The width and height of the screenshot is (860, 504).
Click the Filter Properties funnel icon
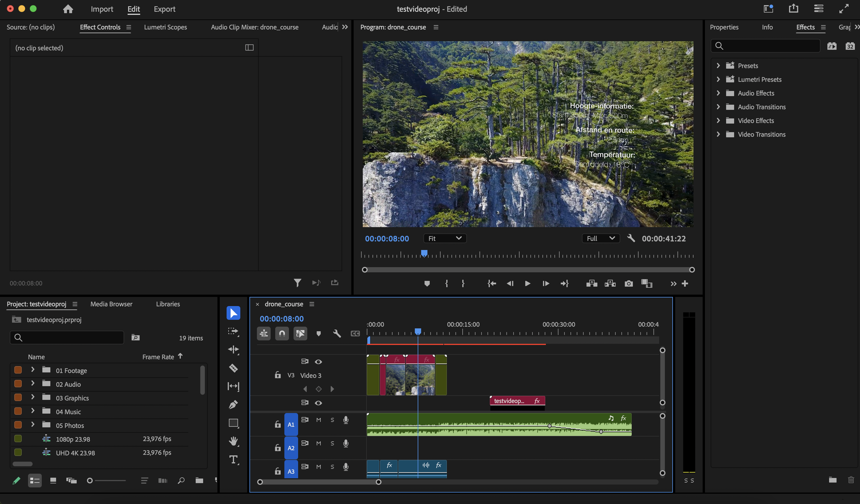coord(297,283)
